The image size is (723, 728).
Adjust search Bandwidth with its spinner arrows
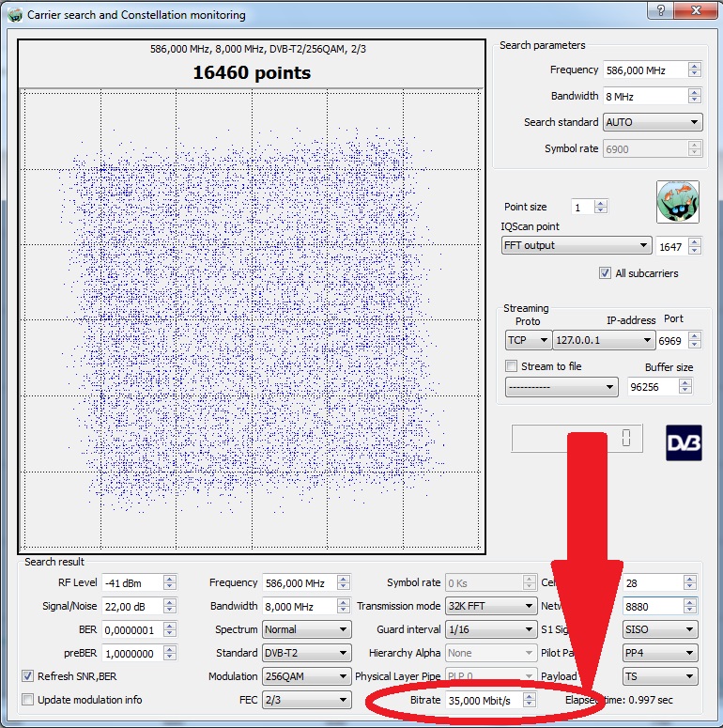695,96
